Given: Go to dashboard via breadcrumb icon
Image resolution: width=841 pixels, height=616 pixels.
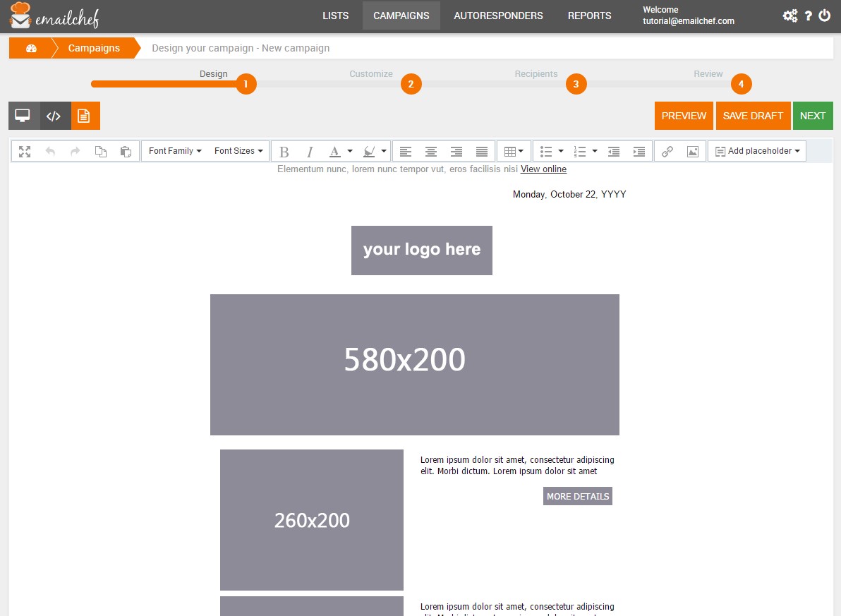Looking at the screenshot, I should click(31, 48).
